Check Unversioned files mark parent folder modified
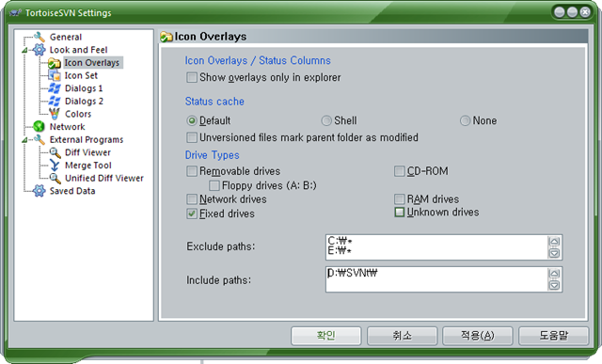Screen dimensions: 602x364 coord(192,137)
